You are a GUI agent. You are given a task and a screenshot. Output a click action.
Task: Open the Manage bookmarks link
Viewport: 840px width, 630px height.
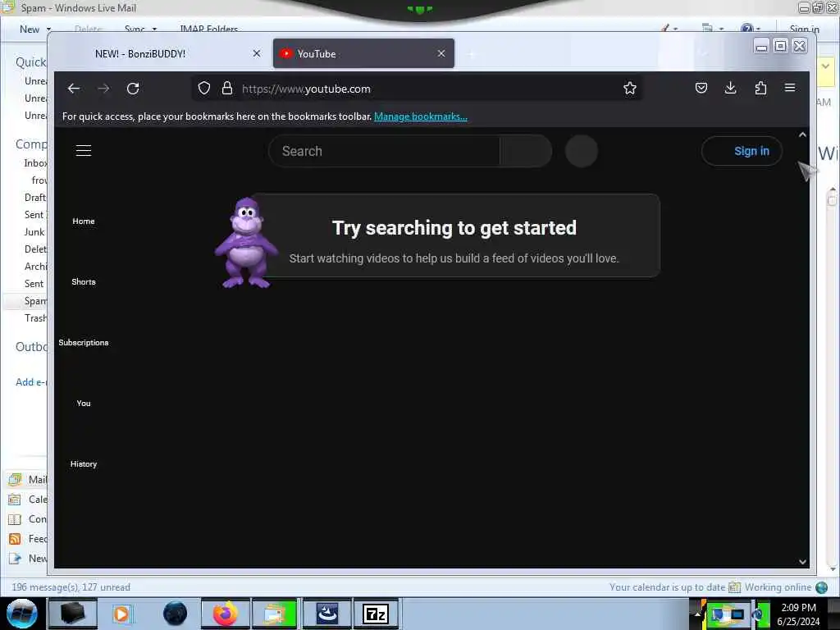421,116
